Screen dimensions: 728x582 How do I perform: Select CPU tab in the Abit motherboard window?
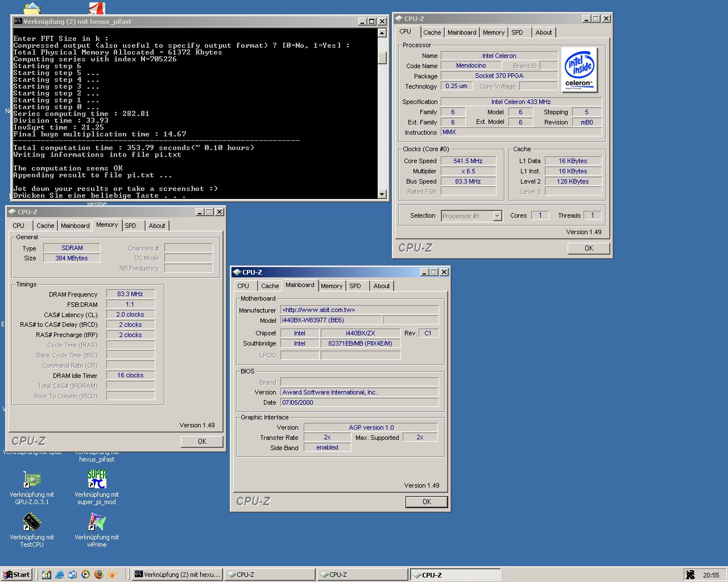(243, 286)
